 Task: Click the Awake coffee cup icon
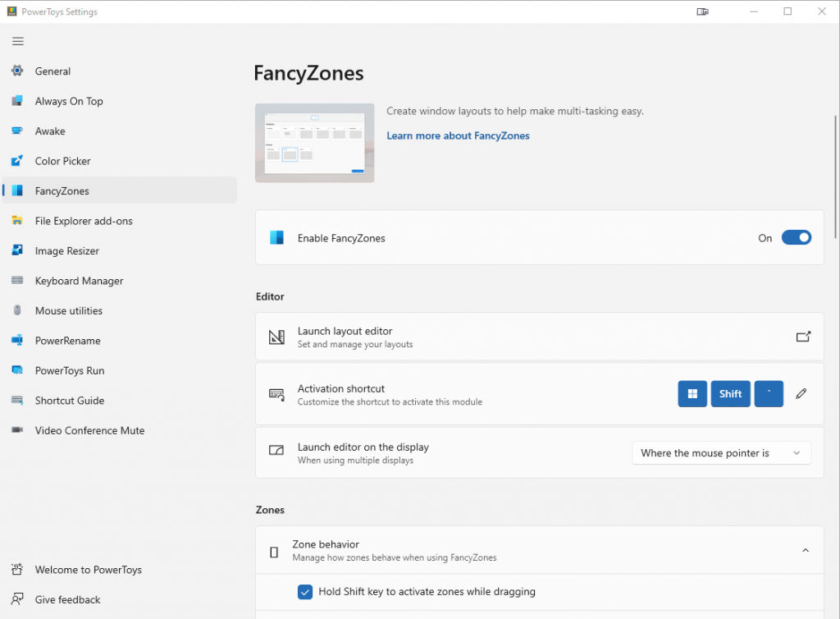(17, 131)
